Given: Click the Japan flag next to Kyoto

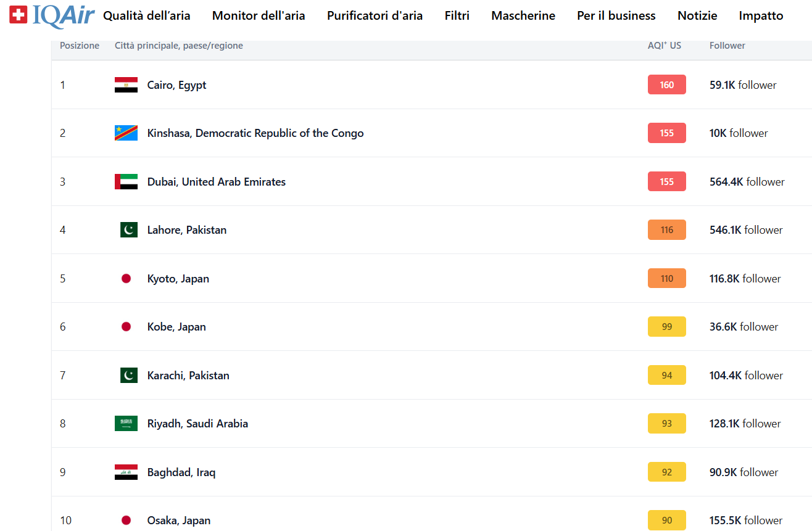Looking at the screenshot, I should tap(126, 279).
